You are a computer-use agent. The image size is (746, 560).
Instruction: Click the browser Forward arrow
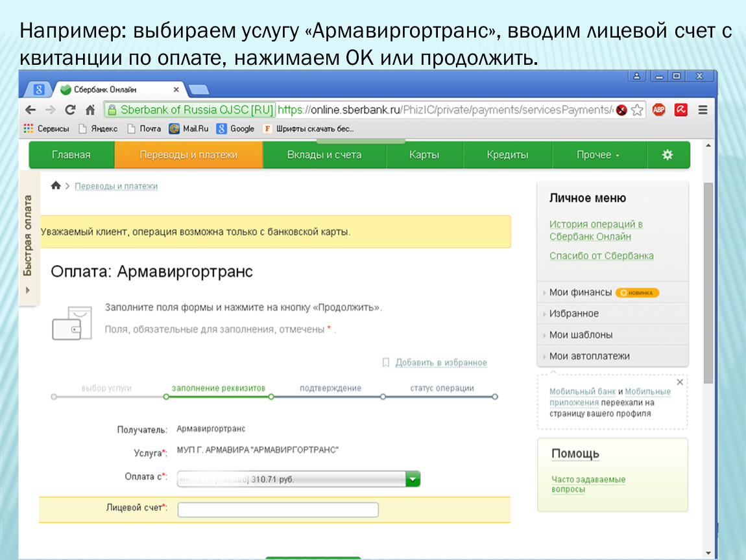click(50, 110)
